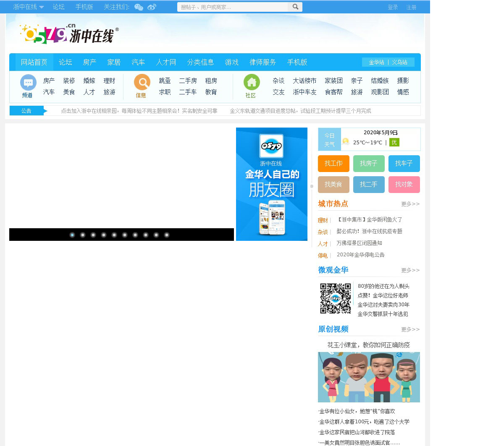Open 万佛塔景区闭园通知 headline
This screenshot has width=504, height=446.
(x=360, y=243)
